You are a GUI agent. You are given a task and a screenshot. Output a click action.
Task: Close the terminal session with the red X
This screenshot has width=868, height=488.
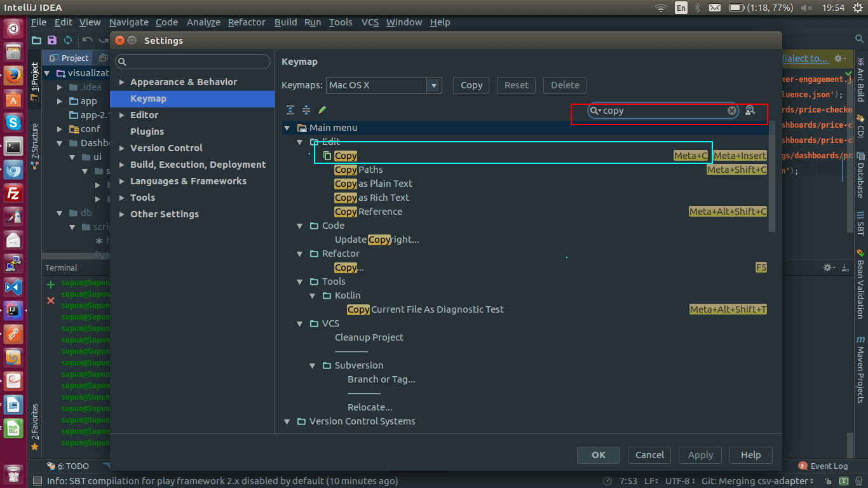(51, 301)
